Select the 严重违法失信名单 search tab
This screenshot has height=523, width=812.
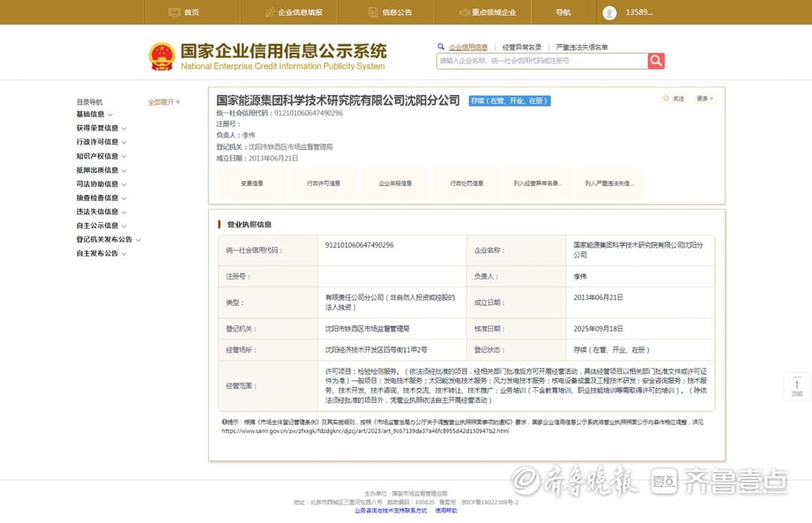tap(581, 47)
